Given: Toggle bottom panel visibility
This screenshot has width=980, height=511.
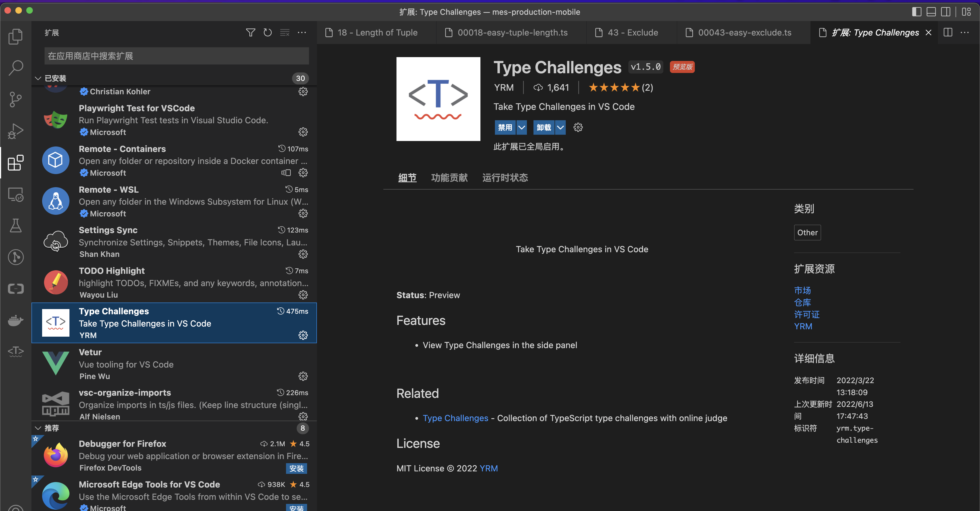Looking at the screenshot, I should 931,12.
